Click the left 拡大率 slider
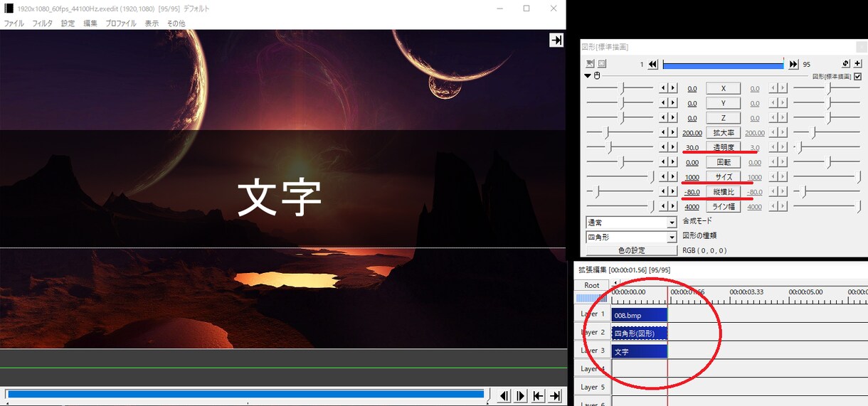Image resolution: width=868 pixels, height=406 pixels. pyautogui.click(x=620, y=133)
